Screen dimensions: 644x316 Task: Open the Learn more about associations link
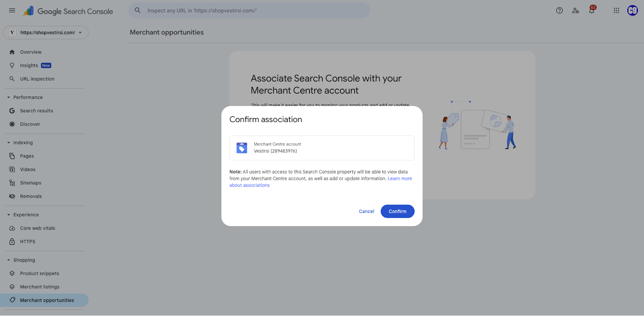(x=399, y=179)
